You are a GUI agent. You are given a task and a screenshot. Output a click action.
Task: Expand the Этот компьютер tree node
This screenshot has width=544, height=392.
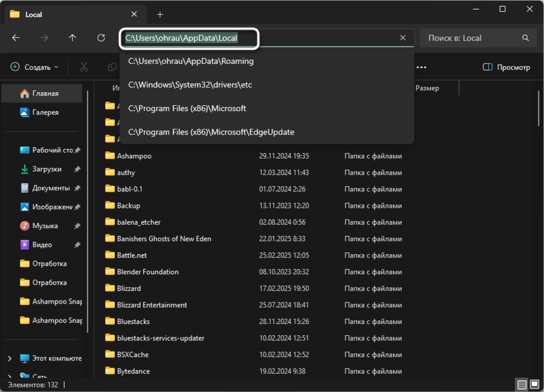(x=9, y=359)
